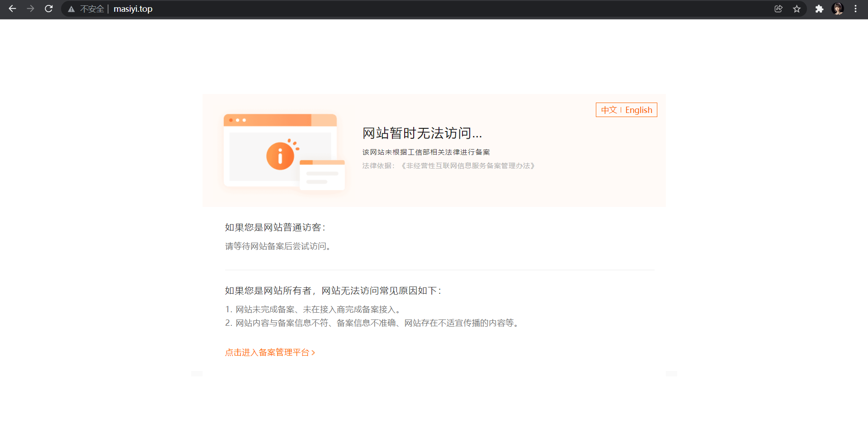Screen dimensions: 868x446
Task: Click the share page icon
Action: (x=778, y=9)
